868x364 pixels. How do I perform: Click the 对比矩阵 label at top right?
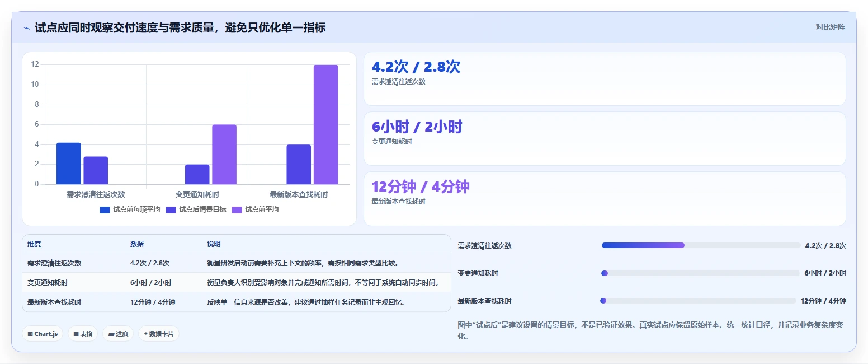point(831,27)
